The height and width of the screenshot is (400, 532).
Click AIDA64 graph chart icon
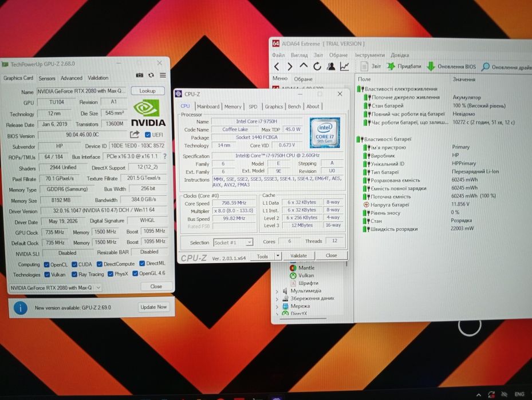pyautogui.click(x=344, y=66)
